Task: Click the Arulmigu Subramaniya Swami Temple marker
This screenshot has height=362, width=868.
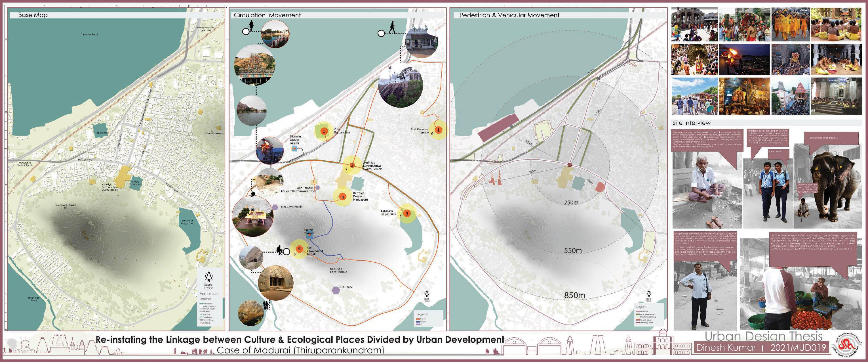Action: (x=352, y=165)
